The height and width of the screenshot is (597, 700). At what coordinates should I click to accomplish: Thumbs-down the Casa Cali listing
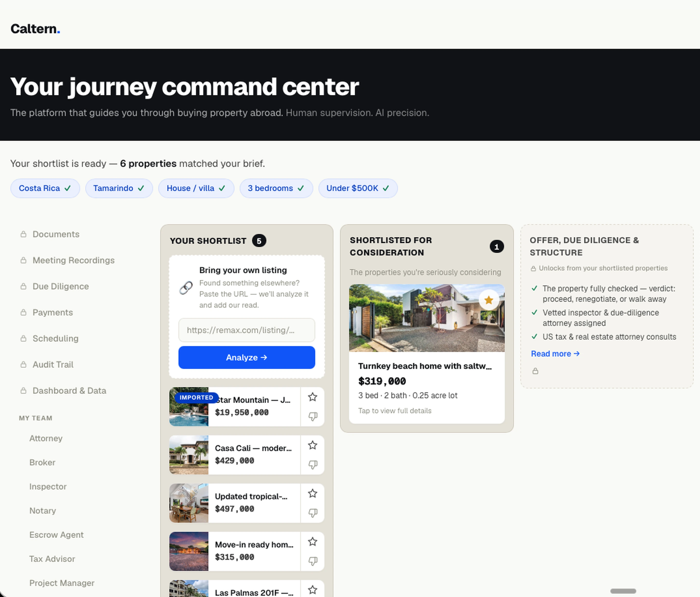click(x=313, y=464)
